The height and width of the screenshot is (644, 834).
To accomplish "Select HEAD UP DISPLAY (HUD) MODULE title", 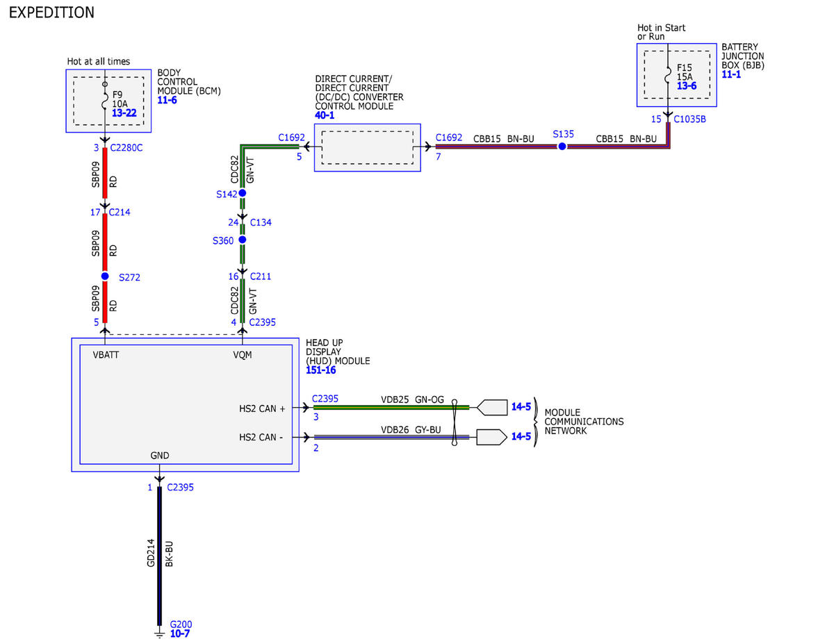I will [338, 352].
